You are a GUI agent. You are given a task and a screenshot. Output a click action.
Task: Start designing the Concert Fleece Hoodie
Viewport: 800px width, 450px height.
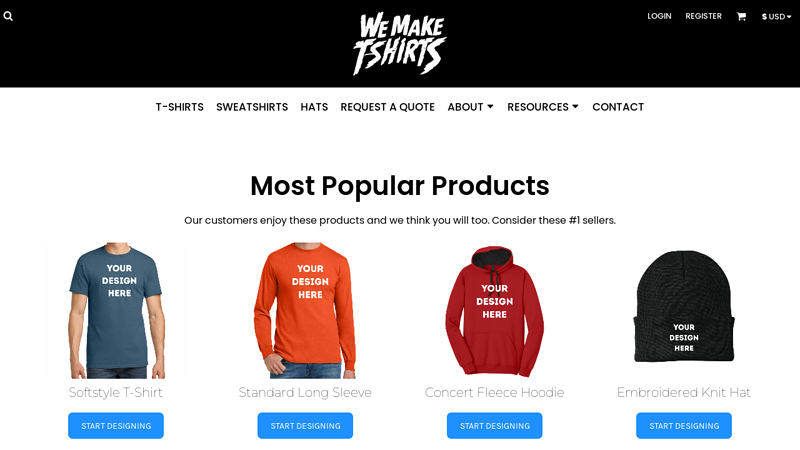coord(494,426)
